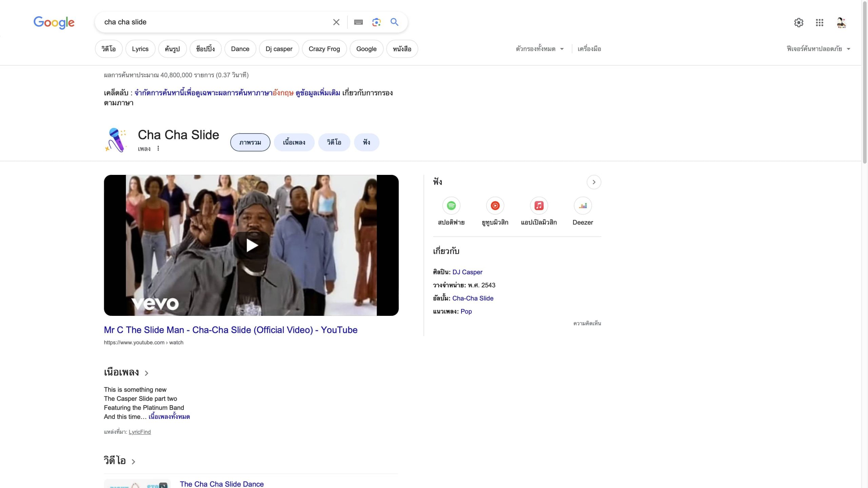The image size is (868, 488).
Task: Open the three-dot options beside เพลง
Action: pos(158,148)
